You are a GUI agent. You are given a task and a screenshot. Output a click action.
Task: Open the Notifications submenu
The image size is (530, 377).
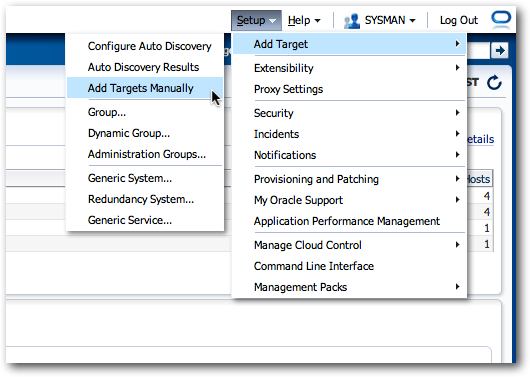point(350,155)
